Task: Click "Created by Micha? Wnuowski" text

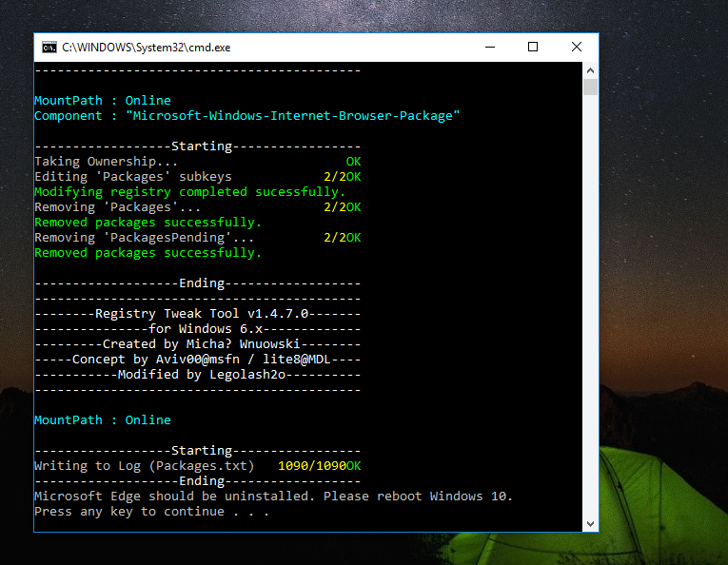Action: click(x=202, y=344)
